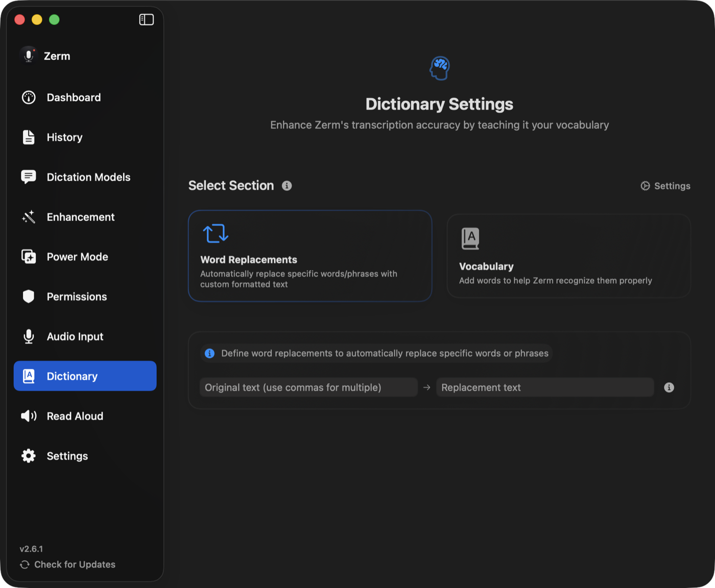Click the blue info icon in Define hint
The image size is (715, 588).
coord(209,353)
